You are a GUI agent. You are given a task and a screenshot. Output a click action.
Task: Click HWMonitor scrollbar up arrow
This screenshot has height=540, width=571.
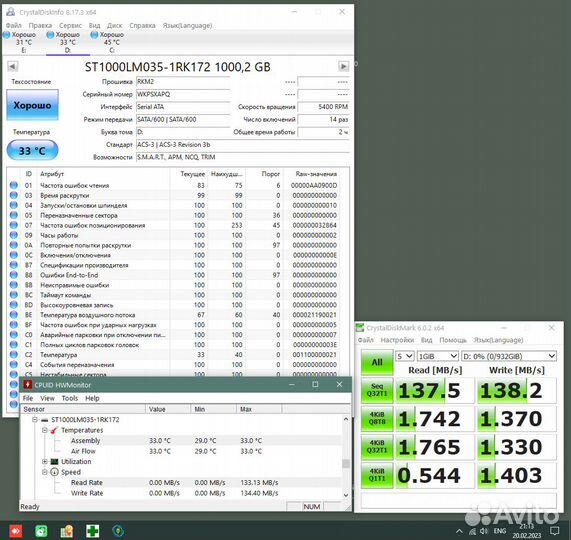coord(346,419)
